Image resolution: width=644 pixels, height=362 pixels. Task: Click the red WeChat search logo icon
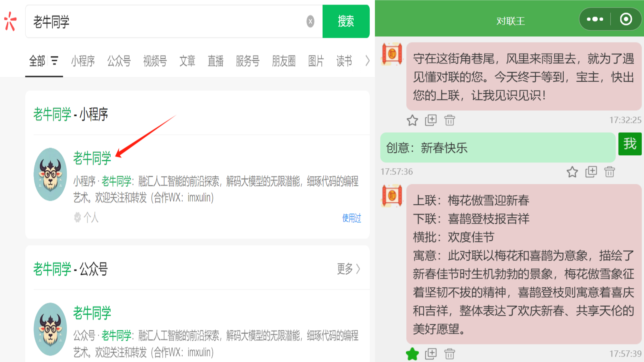pyautogui.click(x=11, y=21)
